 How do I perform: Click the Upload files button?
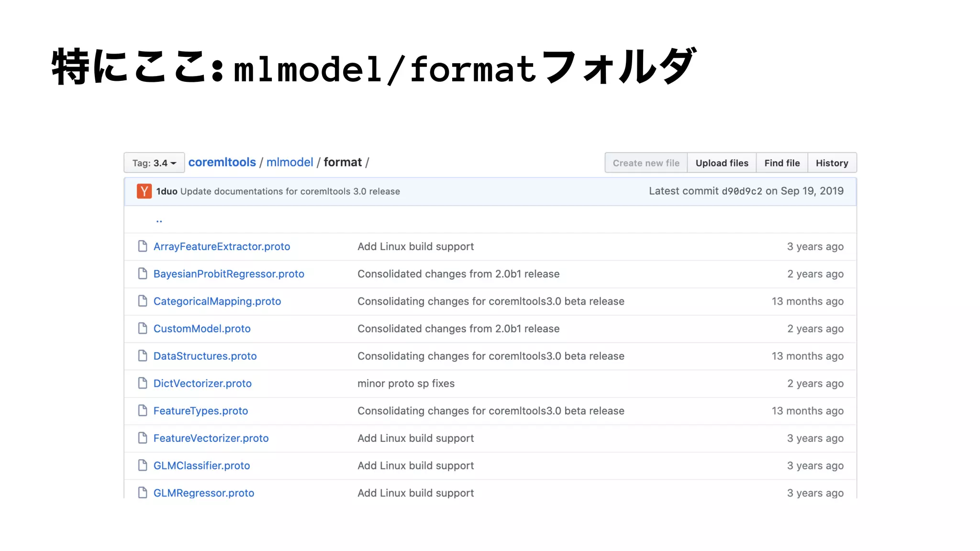click(x=722, y=163)
